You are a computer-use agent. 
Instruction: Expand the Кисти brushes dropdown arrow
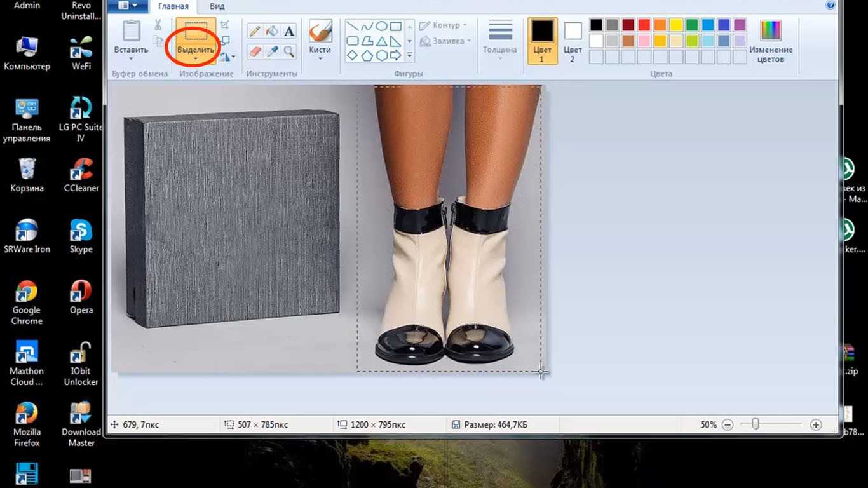[x=320, y=58]
